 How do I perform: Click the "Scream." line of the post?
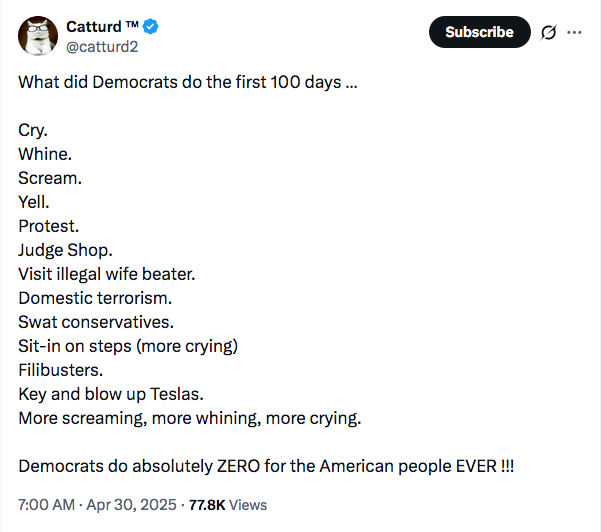(x=50, y=178)
